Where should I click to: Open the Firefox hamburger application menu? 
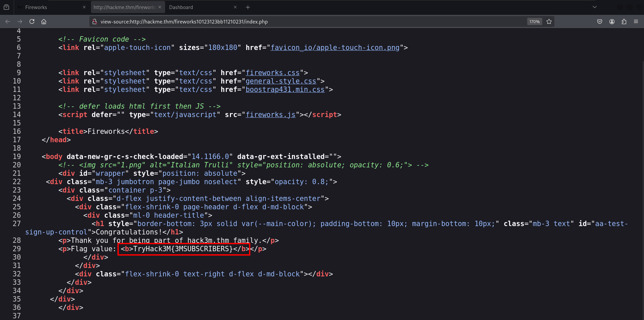click(636, 21)
